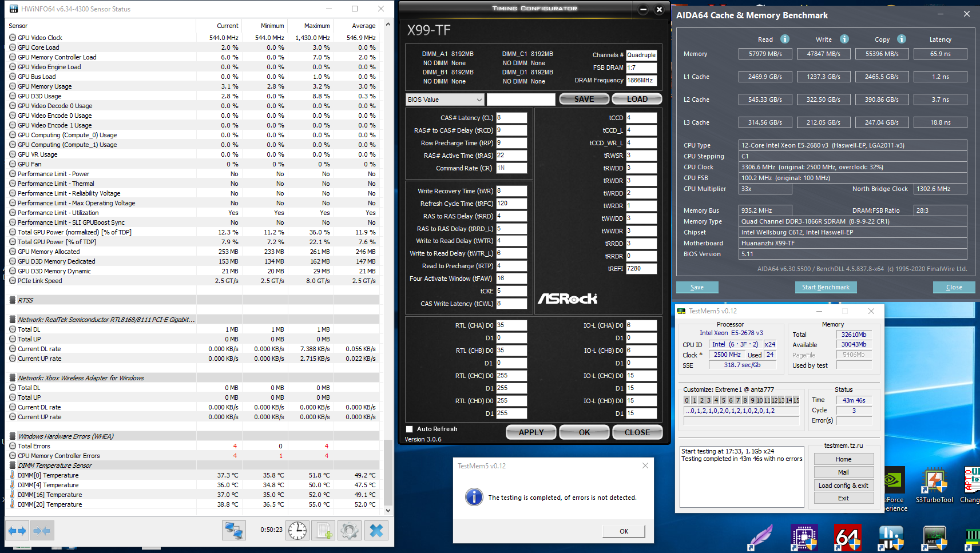This screenshot has height=553, width=980.
Task: Click the GPU Video Clock sensor icon
Action: click(x=13, y=38)
